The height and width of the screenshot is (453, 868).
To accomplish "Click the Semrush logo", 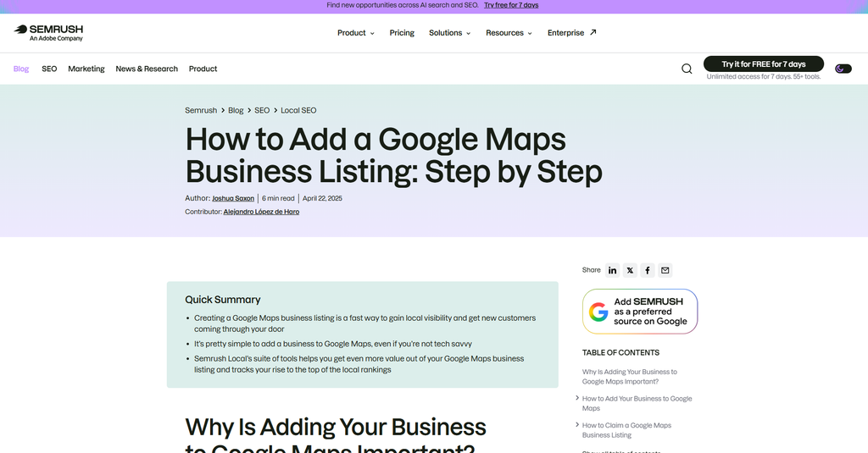I will (x=48, y=33).
